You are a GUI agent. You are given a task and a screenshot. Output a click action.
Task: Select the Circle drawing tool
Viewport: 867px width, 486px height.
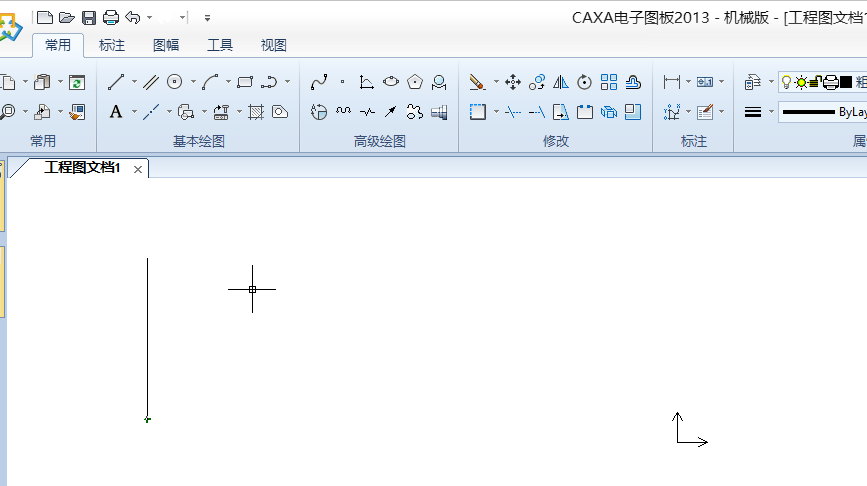coord(175,82)
